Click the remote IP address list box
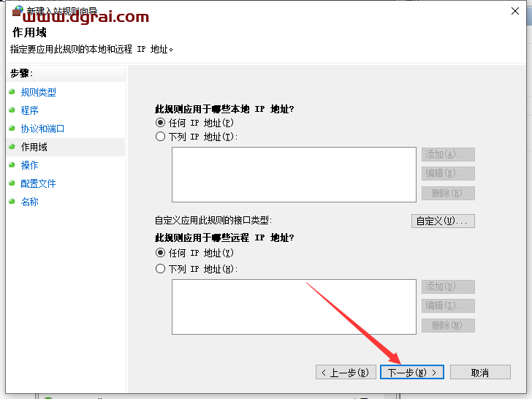532x399 pixels. tap(294, 307)
